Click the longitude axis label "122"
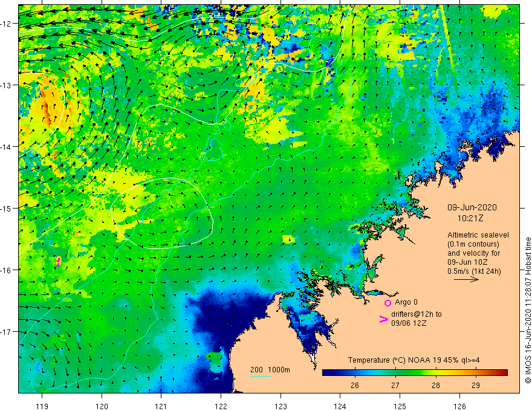532x411 pixels. pos(221,406)
